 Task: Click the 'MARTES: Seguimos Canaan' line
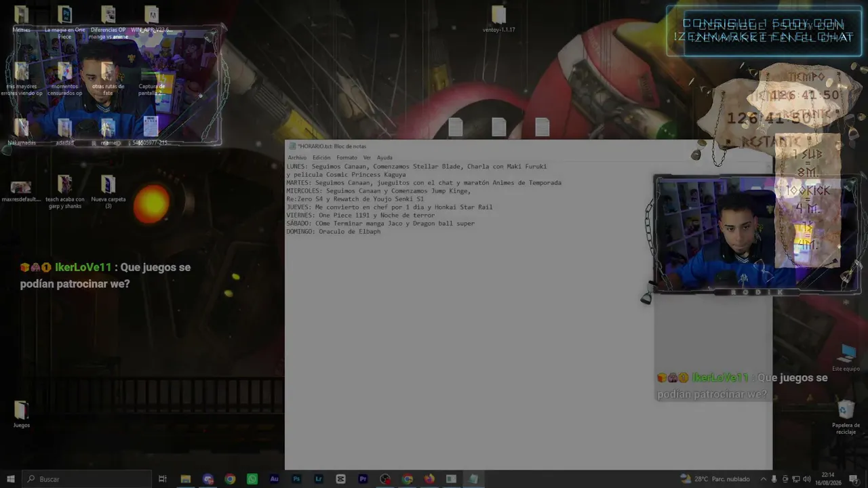[x=424, y=183]
